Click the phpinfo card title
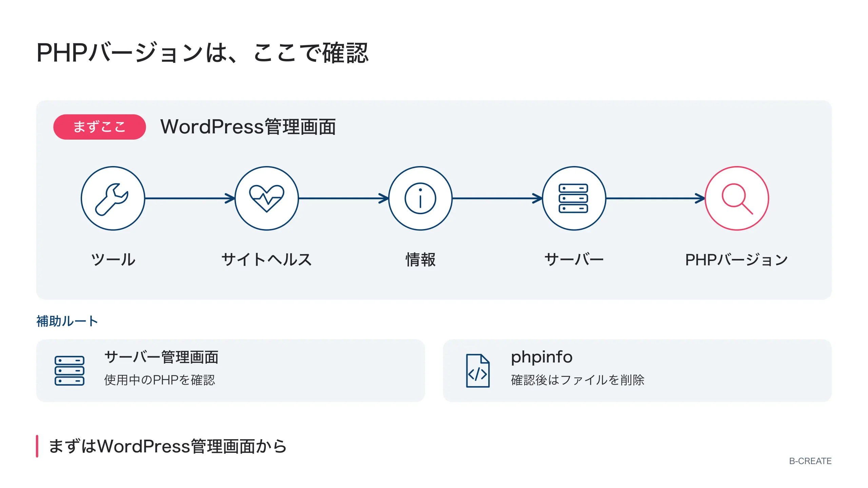The image size is (868, 488). pyautogui.click(x=541, y=358)
